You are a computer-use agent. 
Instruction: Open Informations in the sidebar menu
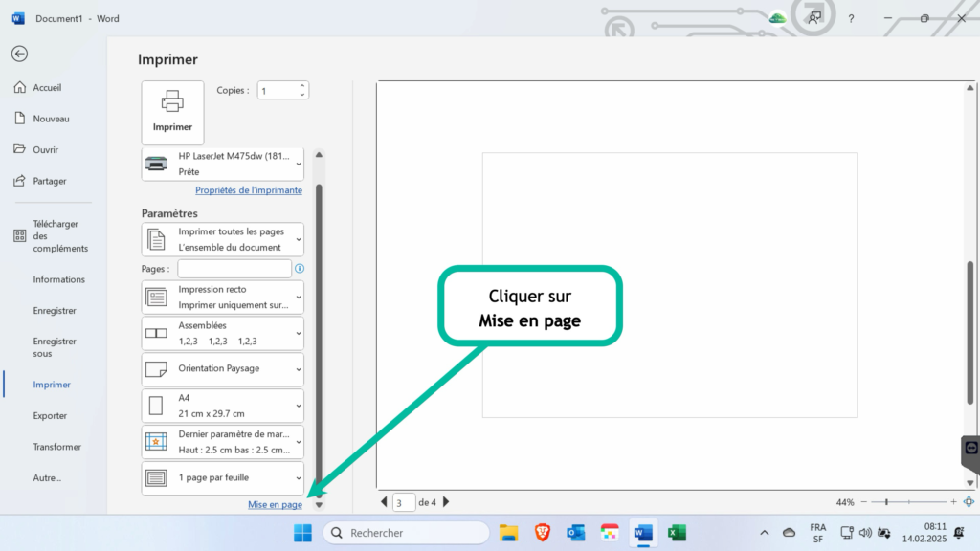click(x=58, y=279)
